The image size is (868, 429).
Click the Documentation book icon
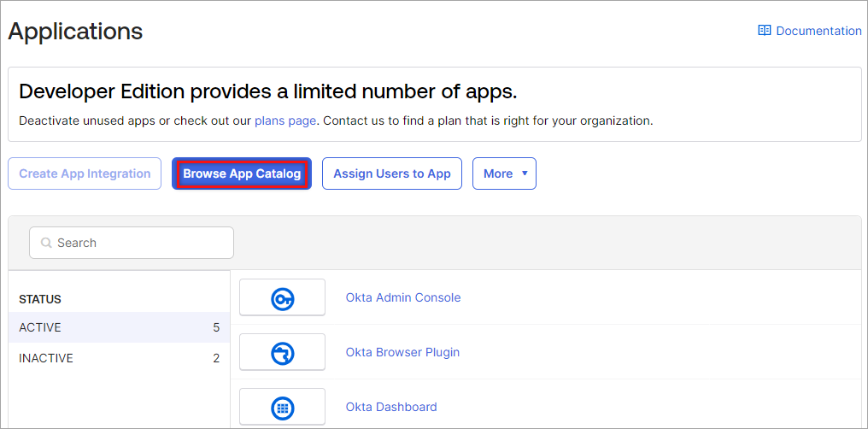[765, 31]
